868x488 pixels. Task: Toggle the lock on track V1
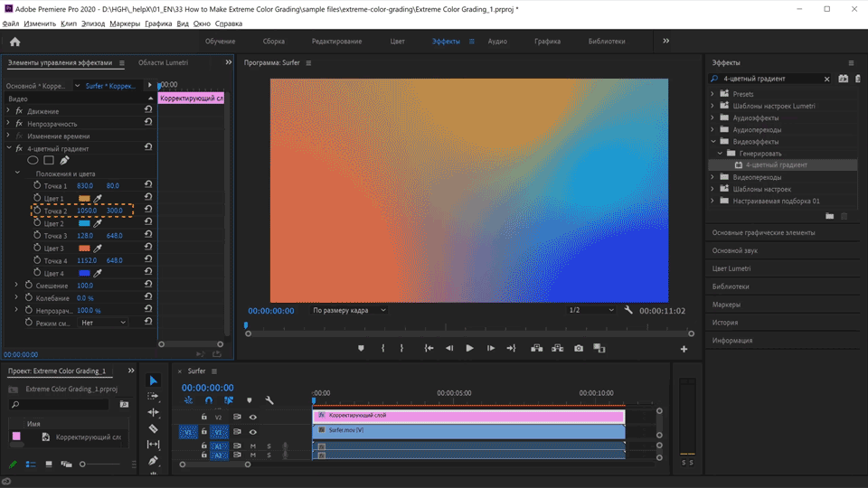click(204, 432)
